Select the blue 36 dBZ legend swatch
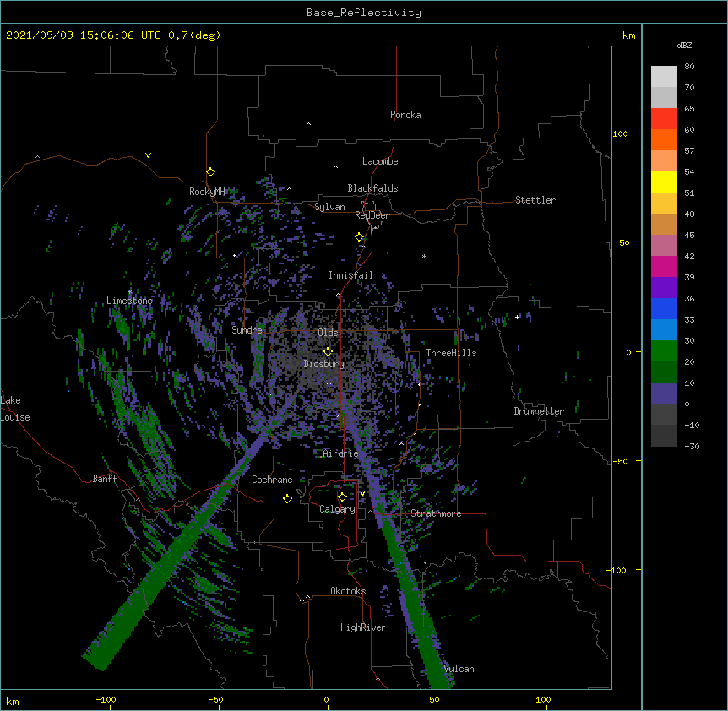This screenshot has height=711, width=728. pos(664,308)
